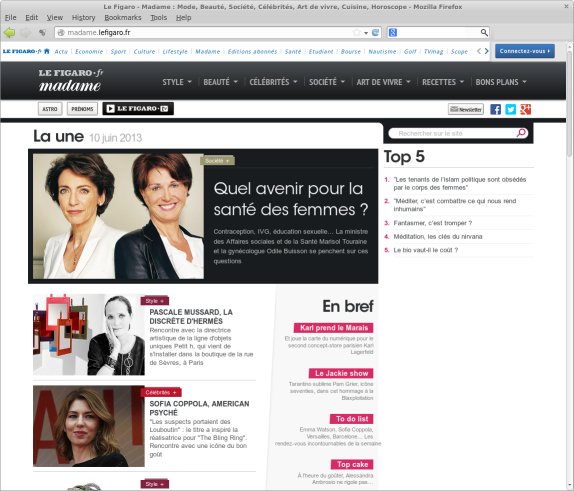
Task: Click the grayed forward arrow button
Action: [x=25, y=33]
